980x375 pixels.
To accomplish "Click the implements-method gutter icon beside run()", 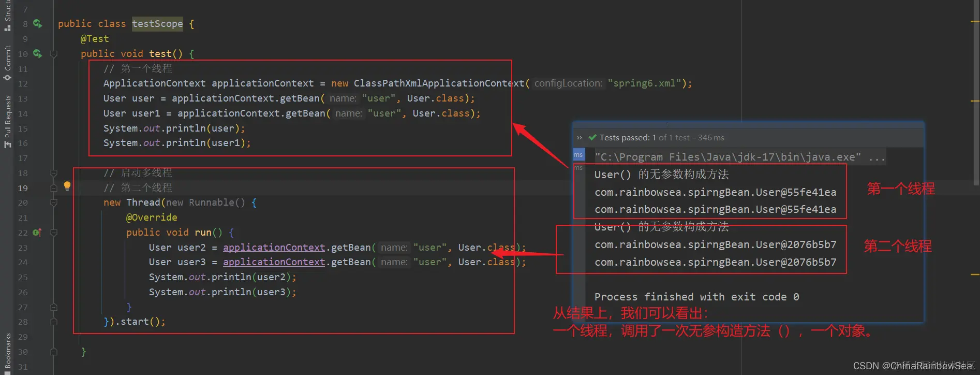I will (37, 233).
